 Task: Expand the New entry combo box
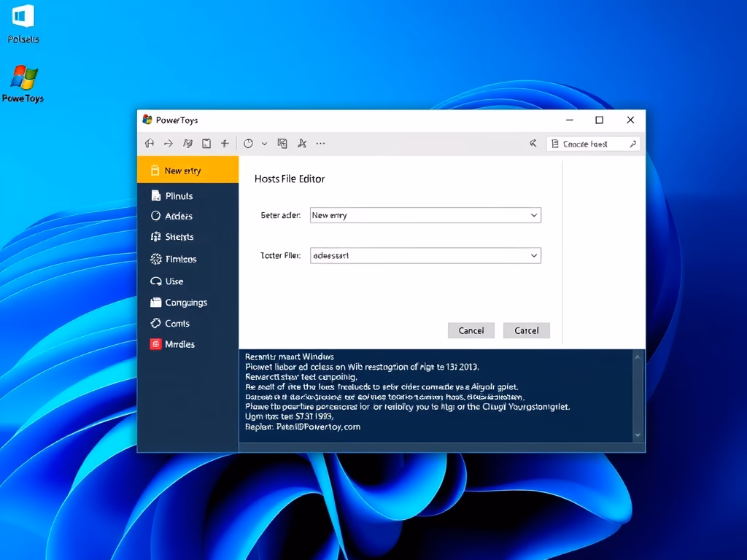(535, 215)
